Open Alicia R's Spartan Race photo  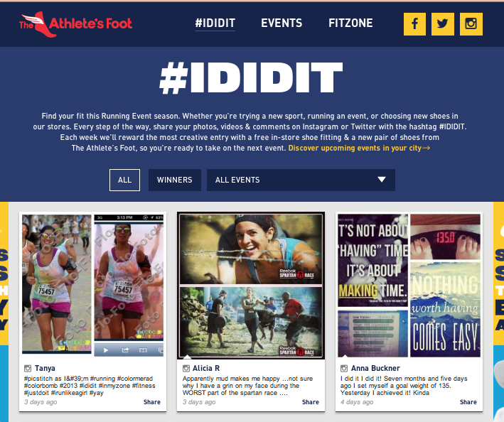[251, 286]
